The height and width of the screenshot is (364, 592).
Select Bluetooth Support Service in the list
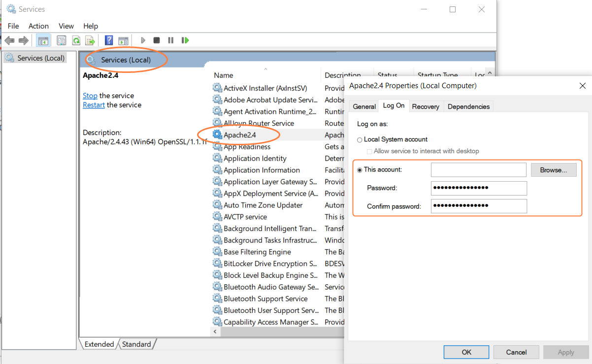pos(265,299)
